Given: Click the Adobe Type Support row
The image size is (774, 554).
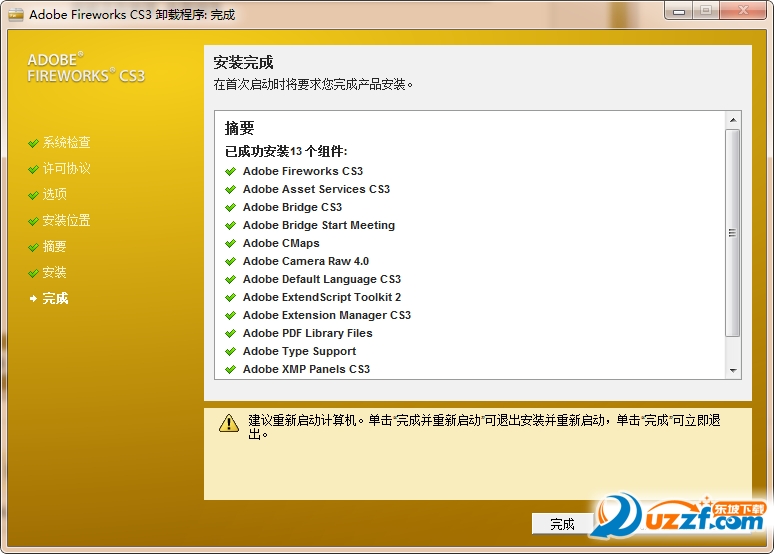Looking at the screenshot, I should [x=299, y=352].
